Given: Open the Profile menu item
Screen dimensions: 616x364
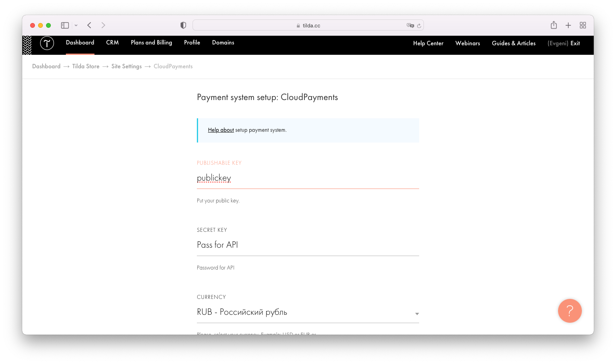Looking at the screenshot, I should pyautogui.click(x=192, y=42).
